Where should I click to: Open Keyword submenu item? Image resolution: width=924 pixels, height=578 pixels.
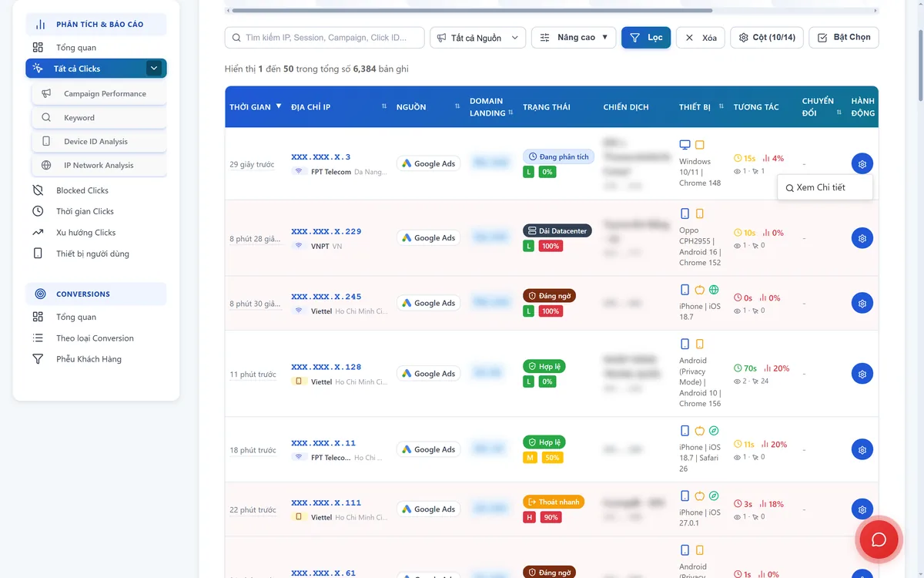(99, 118)
